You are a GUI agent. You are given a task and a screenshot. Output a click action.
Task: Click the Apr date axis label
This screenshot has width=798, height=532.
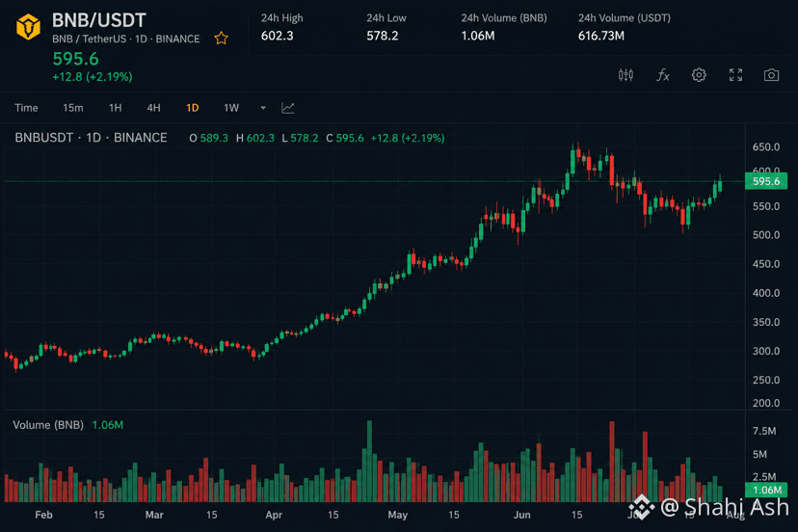(x=274, y=515)
